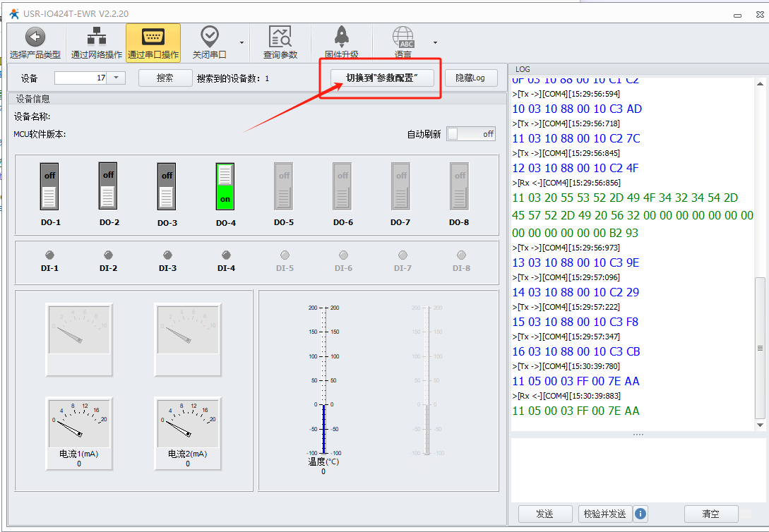This screenshot has height=532, width=769.
Task: Toggle the DO-3 switch
Action: [167, 186]
